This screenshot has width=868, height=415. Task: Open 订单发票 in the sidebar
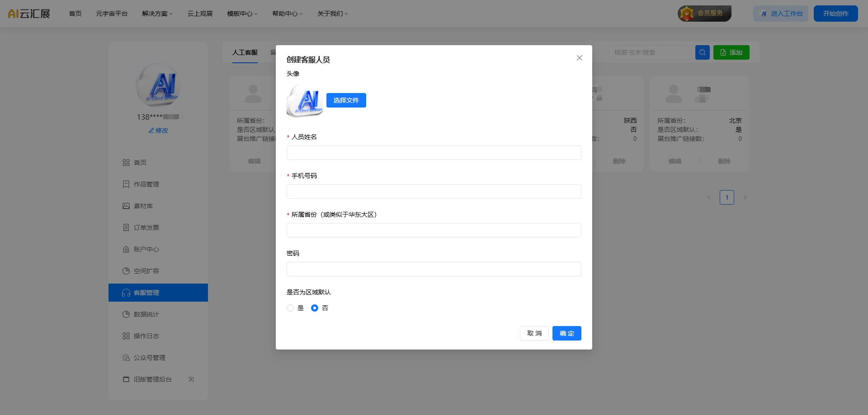pyautogui.click(x=146, y=227)
